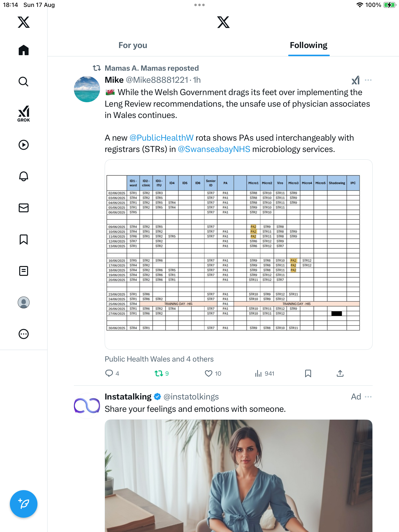Open the sidebar Bookmarks icon

pyautogui.click(x=24, y=239)
